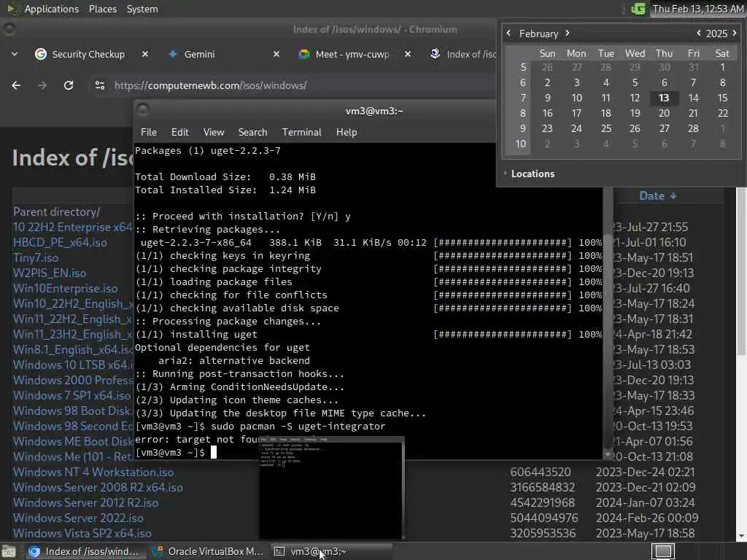Open terminal File menu

click(x=149, y=133)
